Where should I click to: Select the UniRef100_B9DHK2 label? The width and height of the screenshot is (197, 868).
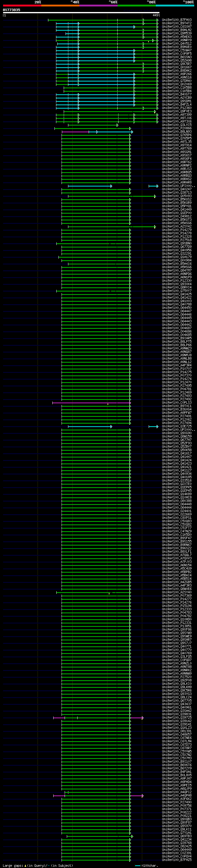tap(177, 71)
